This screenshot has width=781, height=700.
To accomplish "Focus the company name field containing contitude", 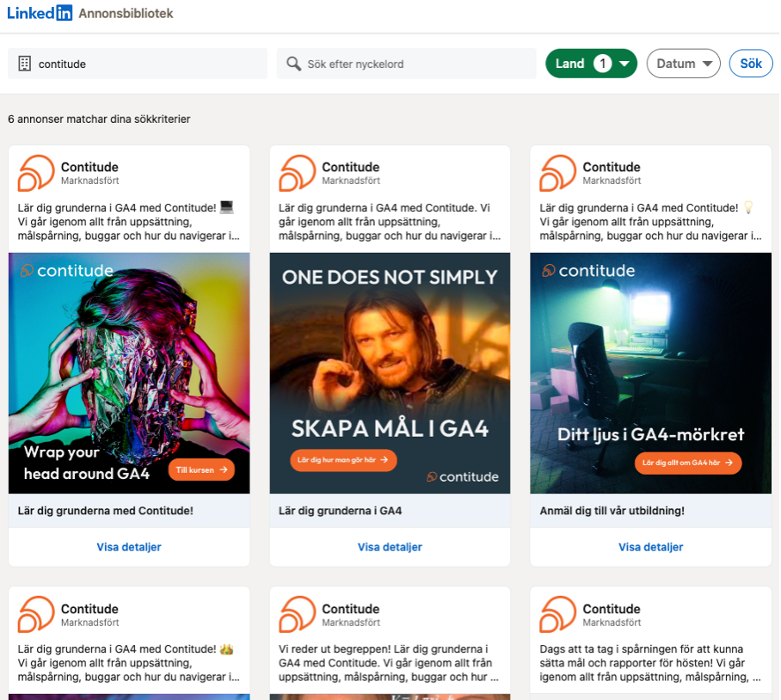I will (x=146, y=64).
